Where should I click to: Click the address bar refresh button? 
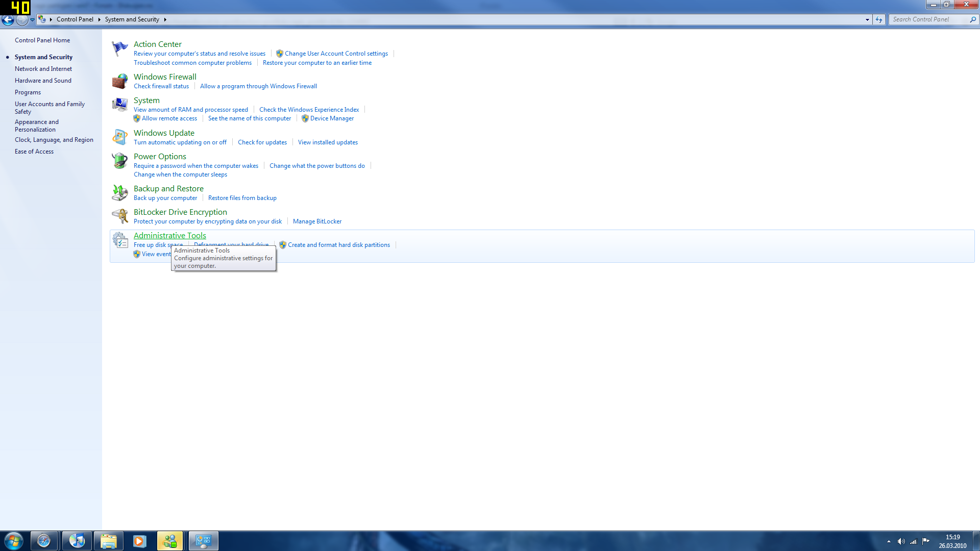coord(879,19)
